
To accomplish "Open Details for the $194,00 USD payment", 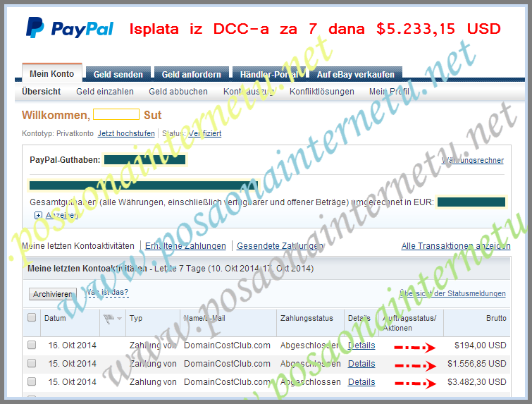I will click(361, 345).
